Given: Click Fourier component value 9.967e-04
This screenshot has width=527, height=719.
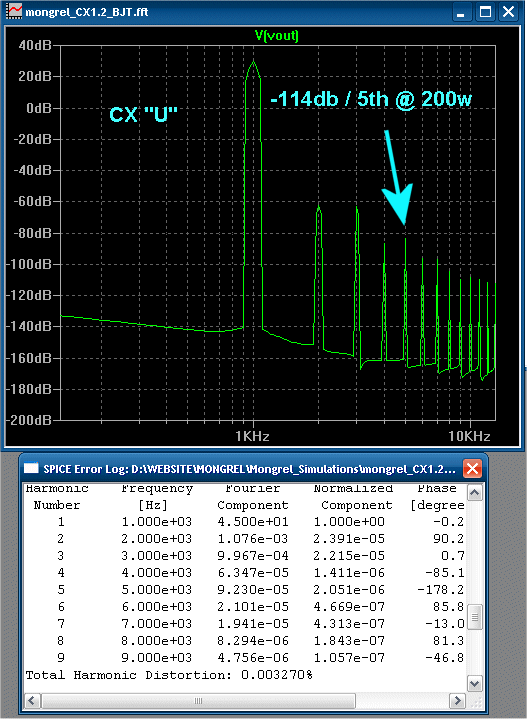Looking at the screenshot, I should pyautogui.click(x=253, y=556).
